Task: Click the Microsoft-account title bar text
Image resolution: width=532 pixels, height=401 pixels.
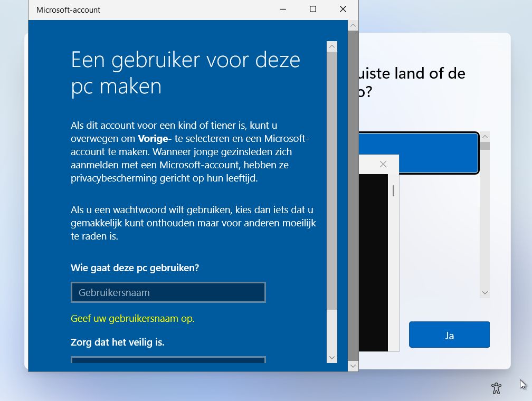Action: (x=68, y=10)
